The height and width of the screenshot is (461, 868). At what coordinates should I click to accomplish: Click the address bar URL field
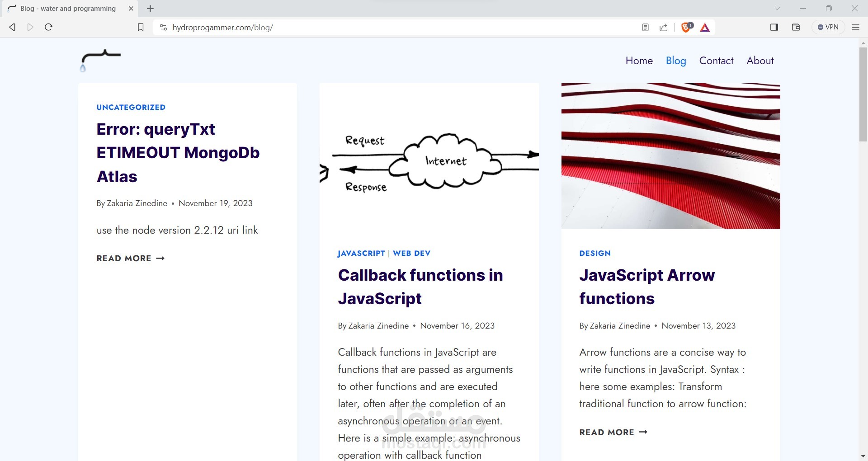pos(398,28)
